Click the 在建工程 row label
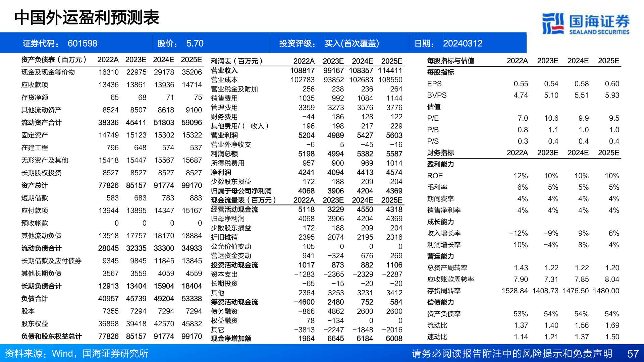The width and height of the screenshot is (644, 362). [x=35, y=148]
